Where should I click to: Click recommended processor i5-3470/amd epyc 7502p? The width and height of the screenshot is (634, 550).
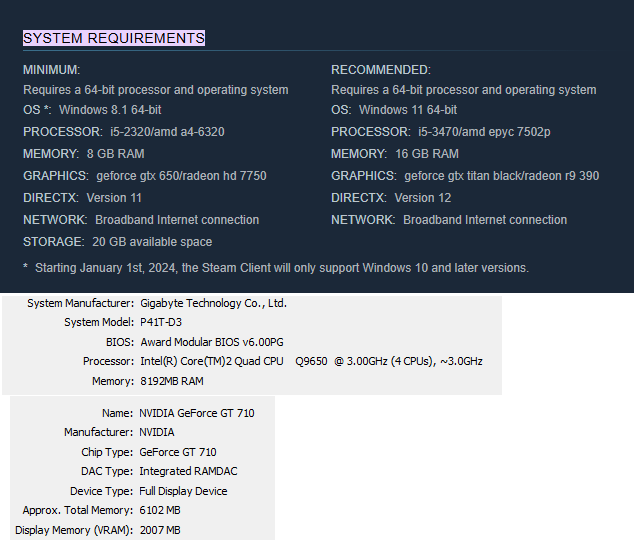pyautogui.click(x=484, y=132)
